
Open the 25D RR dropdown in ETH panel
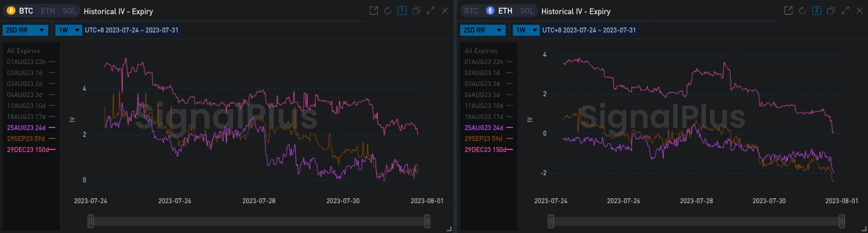[x=483, y=30]
